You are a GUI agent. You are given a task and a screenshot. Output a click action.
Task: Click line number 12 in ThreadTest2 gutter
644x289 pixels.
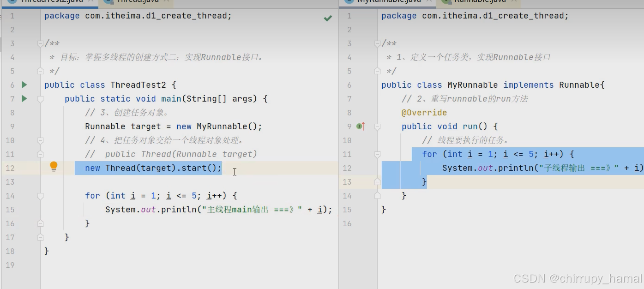tap(10, 168)
